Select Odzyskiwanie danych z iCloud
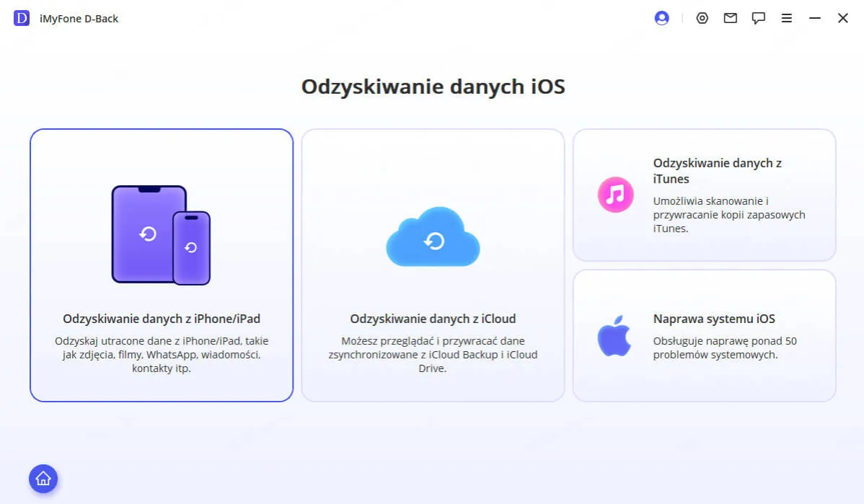Image resolution: width=864 pixels, height=504 pixels. [x=432, y=318]
